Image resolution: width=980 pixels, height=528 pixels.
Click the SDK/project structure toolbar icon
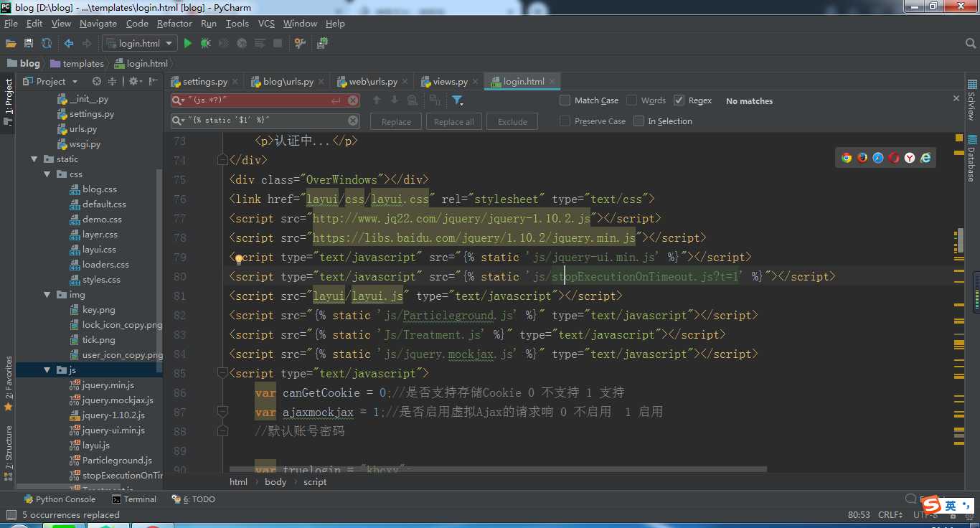pos(322,44)
